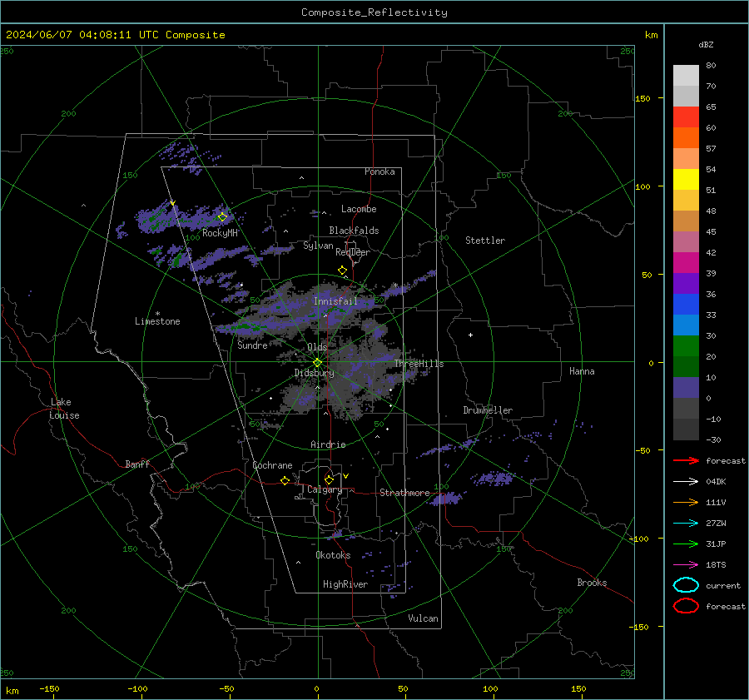Click the bright yellow 51-54 dBZ swatch
Image resolution: width=749 pixels, height=700 pixels.
686,180
